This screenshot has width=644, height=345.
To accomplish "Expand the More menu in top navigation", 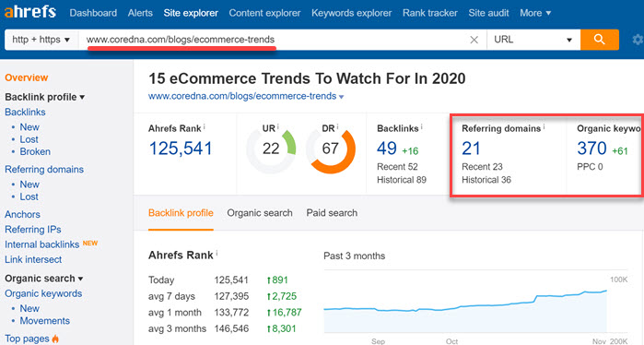I will 535,13.
